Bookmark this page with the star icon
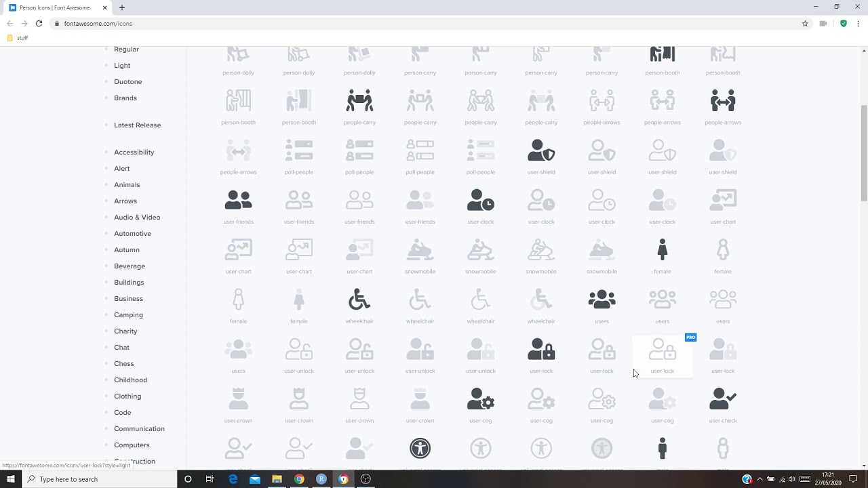This screenshot has width=868, height=488. (x=805, y=23)
